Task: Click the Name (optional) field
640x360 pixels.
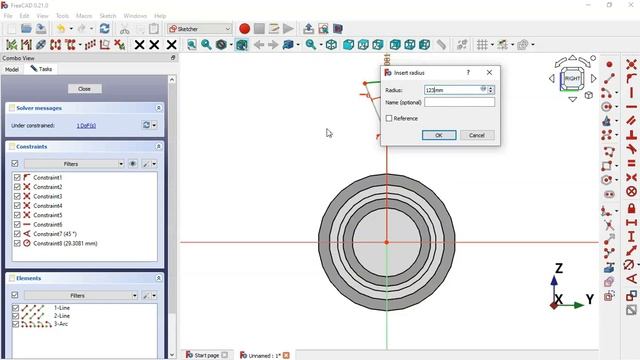Action: point(459,102)
